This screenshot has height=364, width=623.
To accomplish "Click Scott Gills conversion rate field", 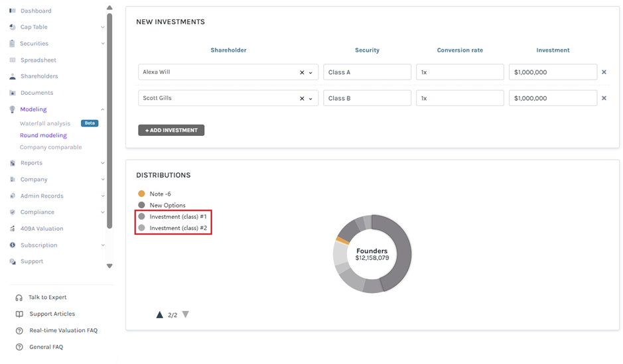I will tap(460, 98).
